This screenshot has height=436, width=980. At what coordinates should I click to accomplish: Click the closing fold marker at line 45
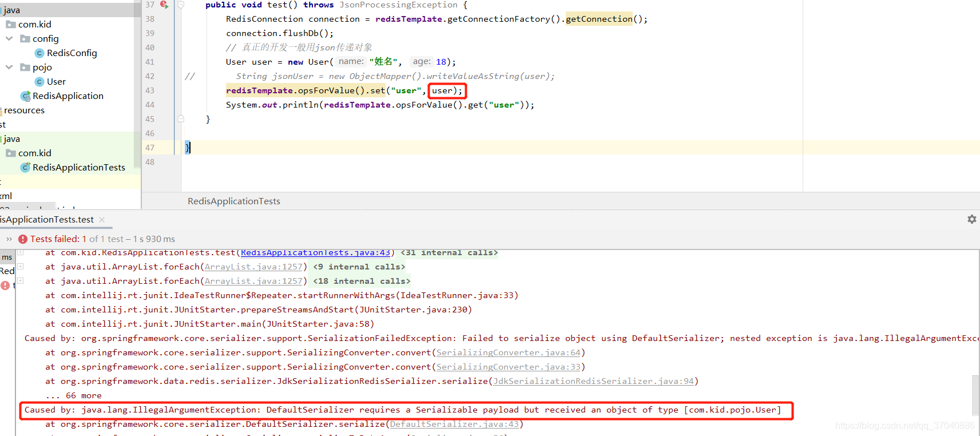[181, 119]
